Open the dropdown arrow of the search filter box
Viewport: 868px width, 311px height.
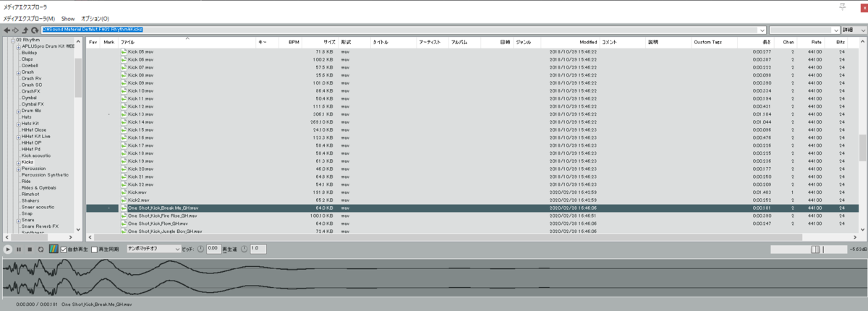pyautogui.click(x=835, y=30)
